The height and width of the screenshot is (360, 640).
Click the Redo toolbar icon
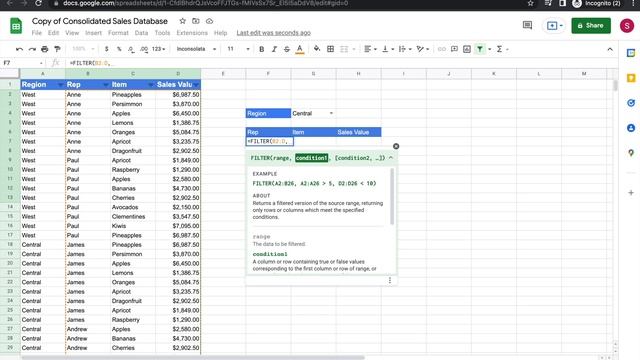point(32,49)
